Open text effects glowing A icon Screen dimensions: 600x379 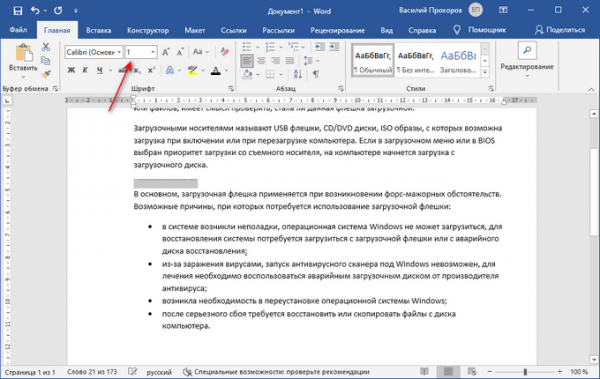[170, 70]
